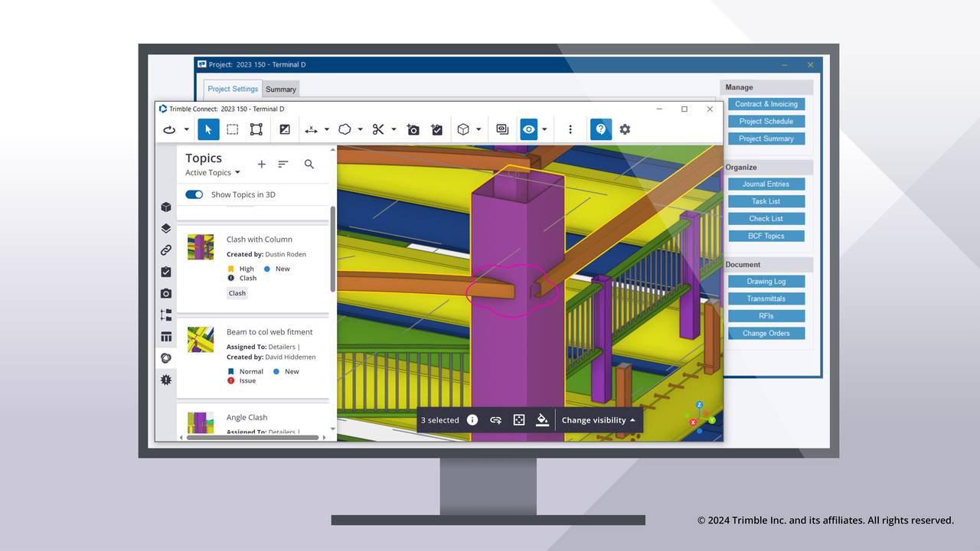The image size is (980, 551).
Task: Disable the highlighted help mode toggle
Action: pyautogui.click(x=600, y=129)
